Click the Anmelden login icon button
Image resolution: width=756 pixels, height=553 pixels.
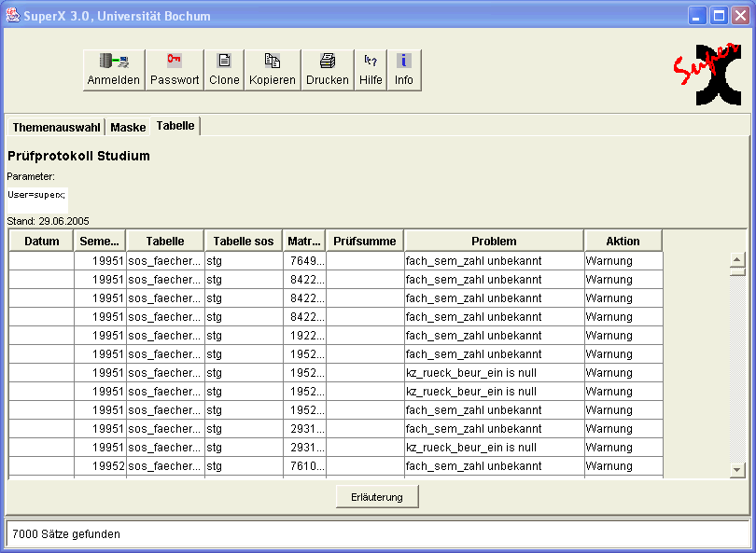(x=114, y=70)
